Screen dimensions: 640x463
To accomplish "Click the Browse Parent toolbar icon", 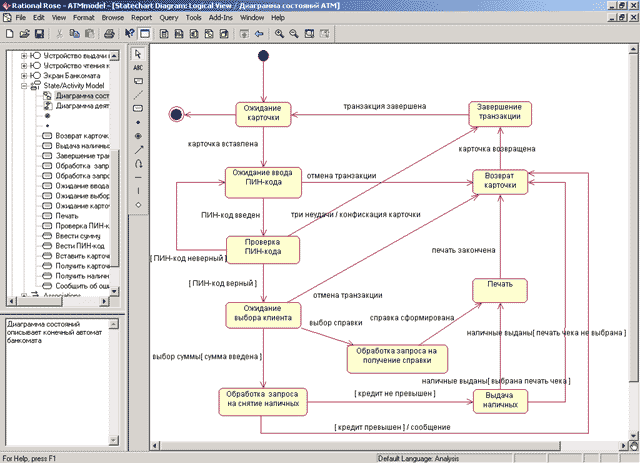I will pyautogui.click(x=244, y=33).
